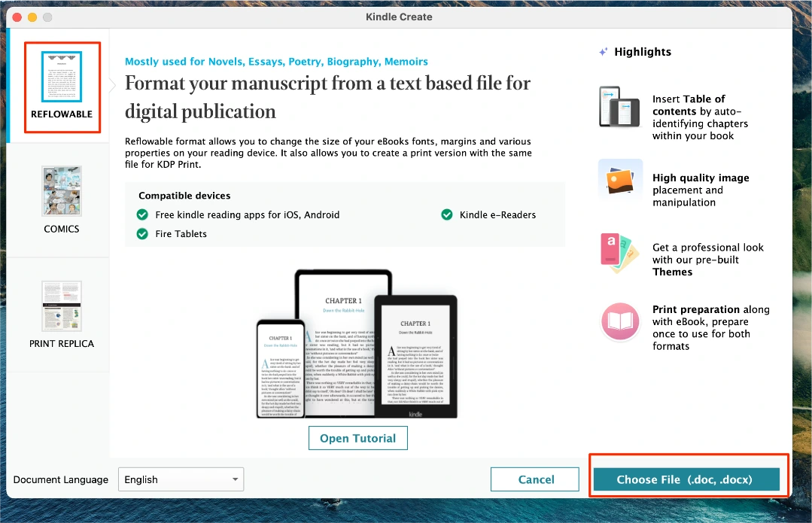Click the Reflowable format description paragraph
The height and width of the screenshot is (523, 812).
[x=328, y=153]
